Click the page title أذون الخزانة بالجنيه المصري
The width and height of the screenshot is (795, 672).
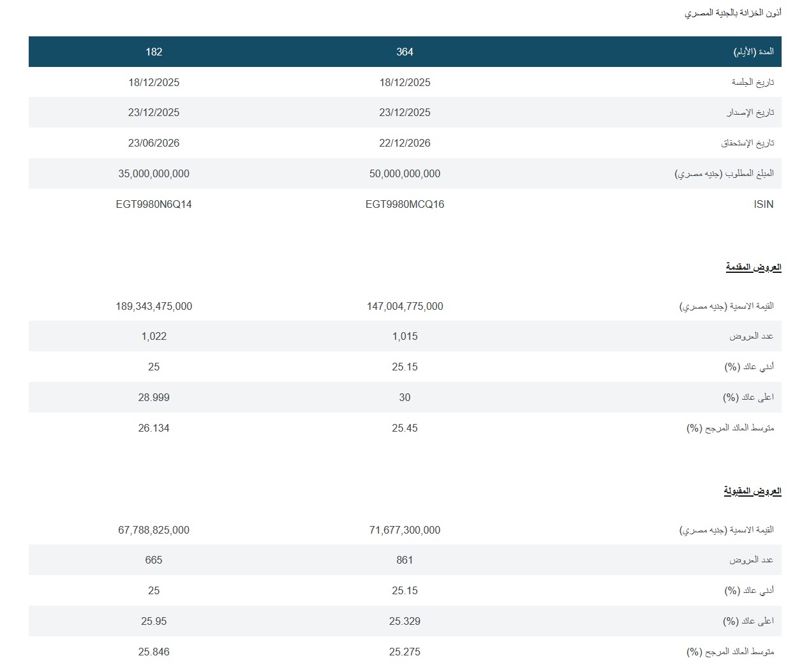[x=732, y=13]
